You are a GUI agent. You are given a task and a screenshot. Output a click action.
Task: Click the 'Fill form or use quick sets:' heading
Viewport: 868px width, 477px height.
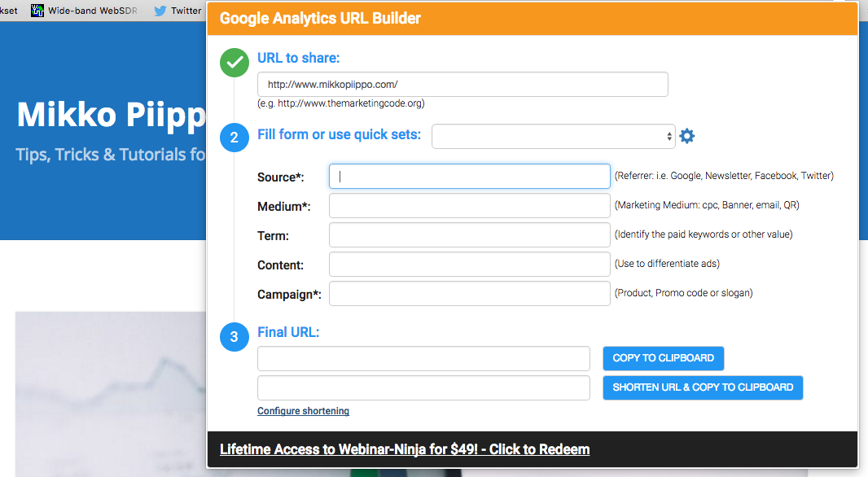tap(340, 134)
